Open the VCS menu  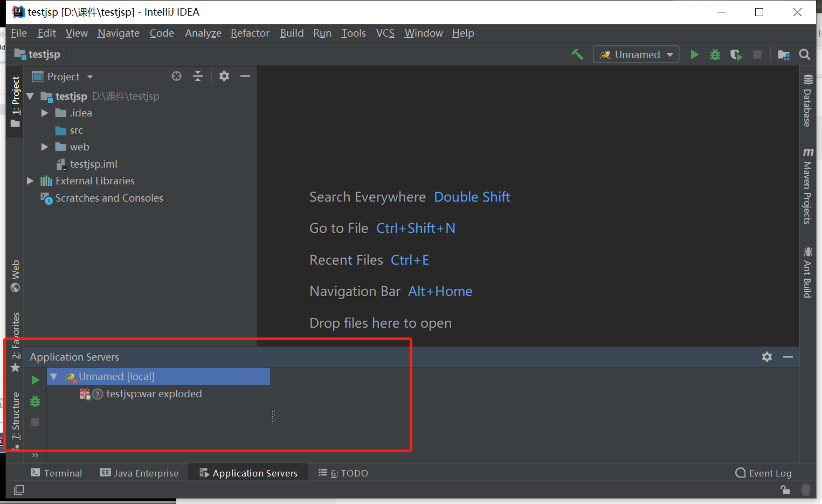click(x=385, y=33)
